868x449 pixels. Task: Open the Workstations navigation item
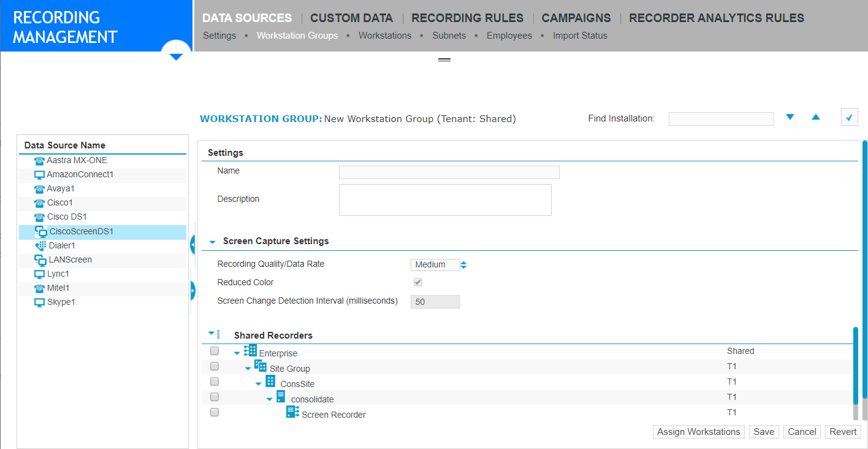385,35
